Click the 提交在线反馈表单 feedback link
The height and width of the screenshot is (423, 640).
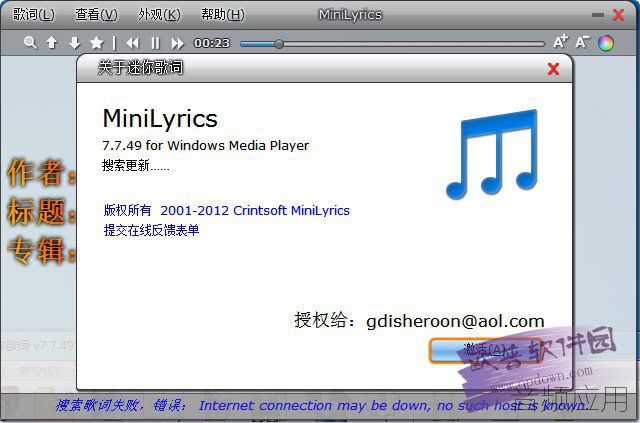(151, 230)
